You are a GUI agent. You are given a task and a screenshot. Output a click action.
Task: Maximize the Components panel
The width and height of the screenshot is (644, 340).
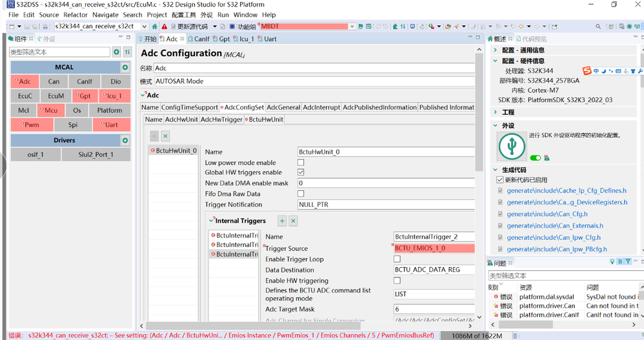128,37
